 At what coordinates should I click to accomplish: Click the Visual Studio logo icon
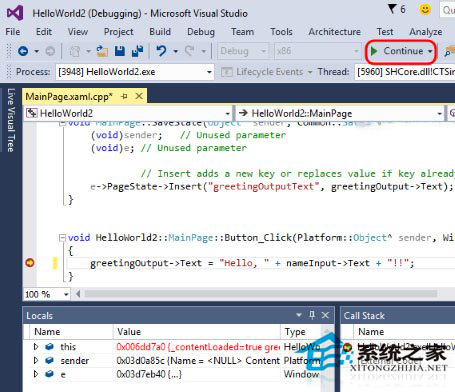[15, 13]
